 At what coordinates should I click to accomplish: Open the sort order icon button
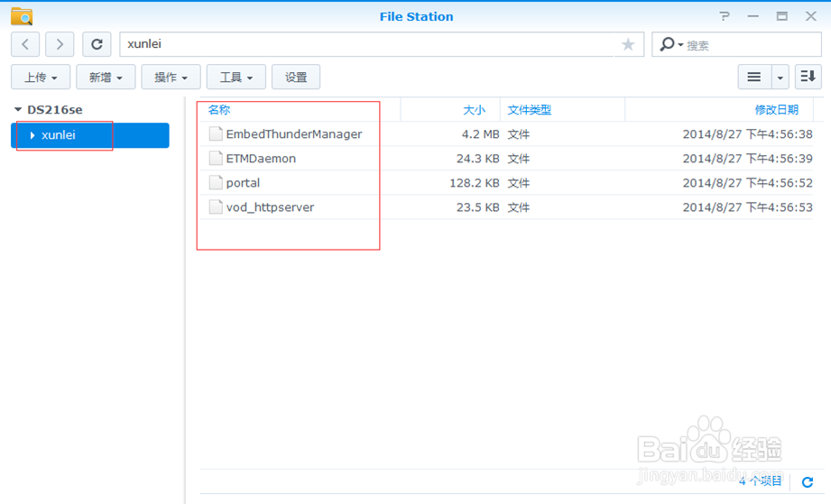click(808, 78)
